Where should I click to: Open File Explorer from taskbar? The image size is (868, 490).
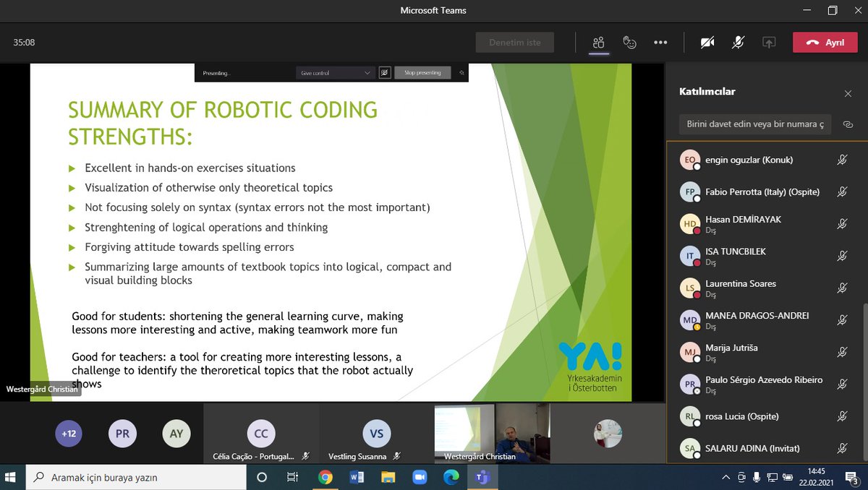(388, 477)
